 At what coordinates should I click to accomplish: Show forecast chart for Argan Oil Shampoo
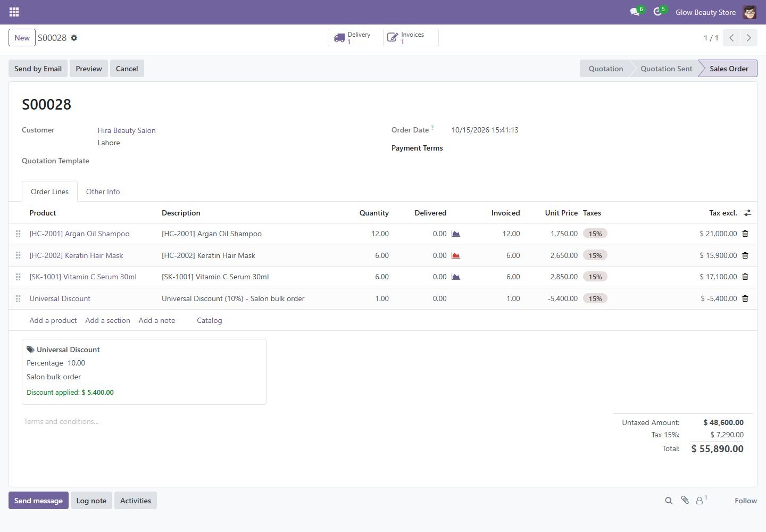click(455, 234)
